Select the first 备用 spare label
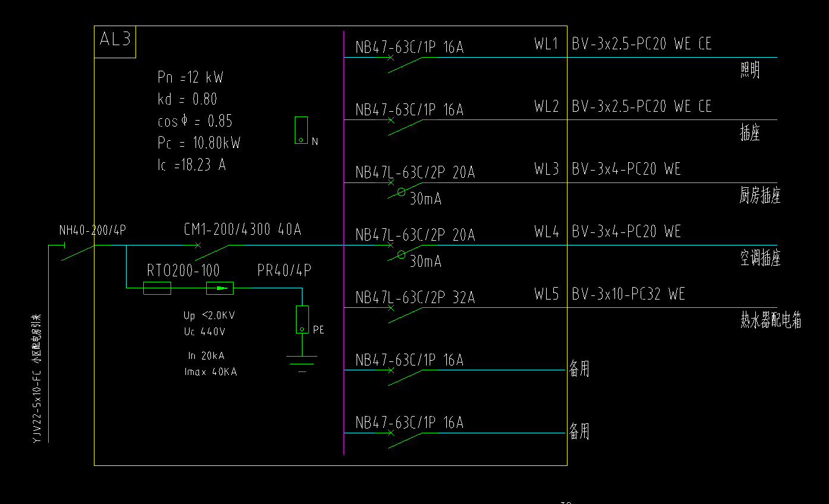The image size is (829, 504). pos(579,368)
